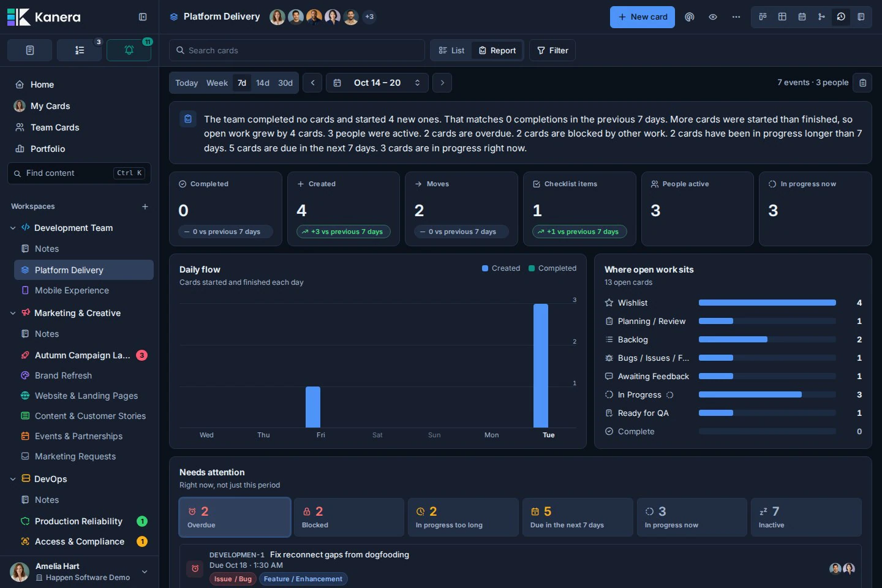Select the Report tab

pyautogui.click(x=497, y=50)
